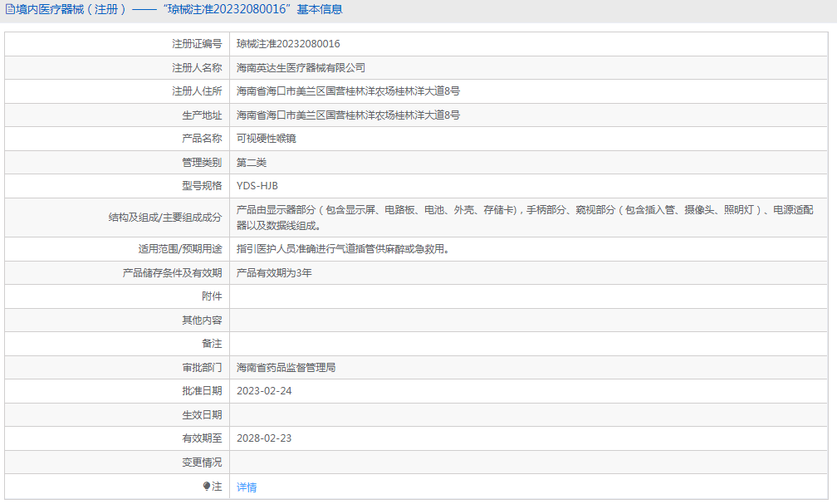Click the document icon in page header
This screenshot has height=504, width=837.
(10, 9)
